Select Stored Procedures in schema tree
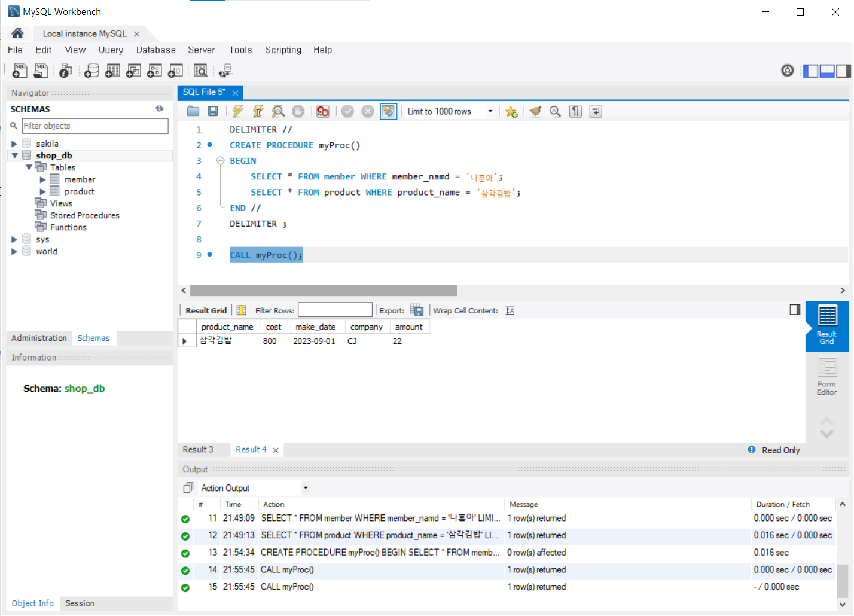This screenshot has height=616, width=854. tap(85, 215)
